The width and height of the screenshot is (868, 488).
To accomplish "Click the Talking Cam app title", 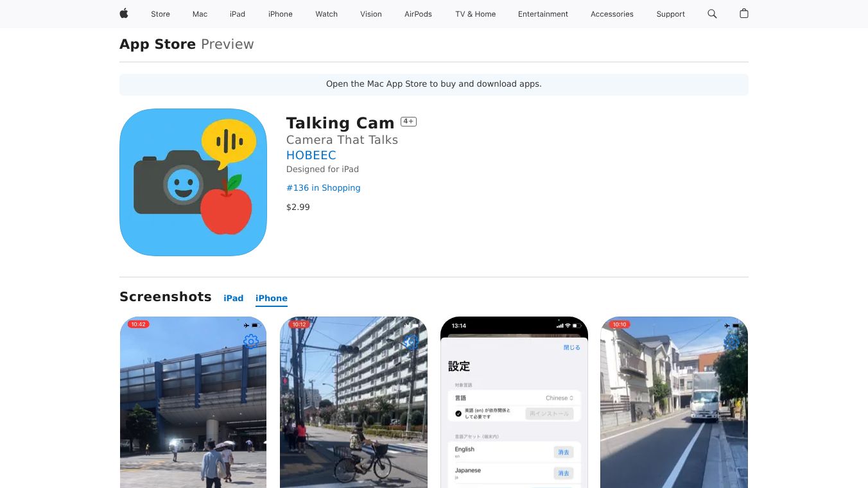I will coord(340,123).
